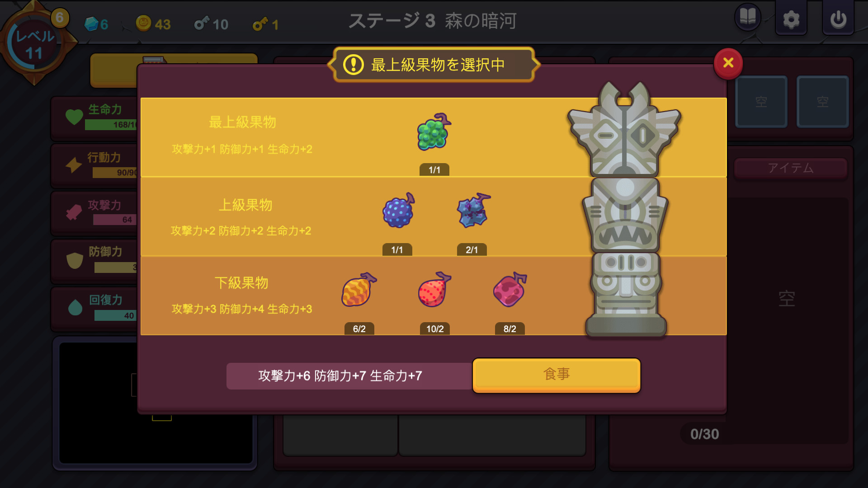Click the blue gem counter
868x488 pixels.
coord(96,24)
